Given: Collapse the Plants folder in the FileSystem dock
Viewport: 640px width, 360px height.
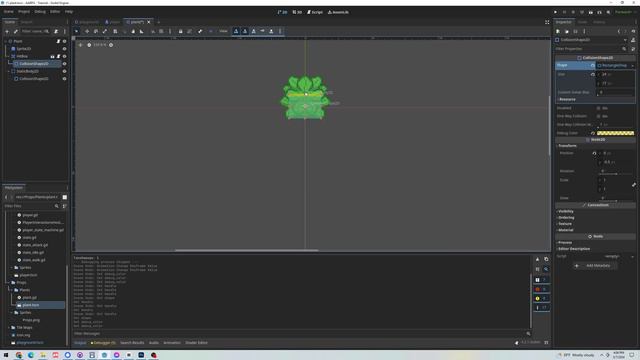Looking at the screenshot, I should click(x=12, y=290).
